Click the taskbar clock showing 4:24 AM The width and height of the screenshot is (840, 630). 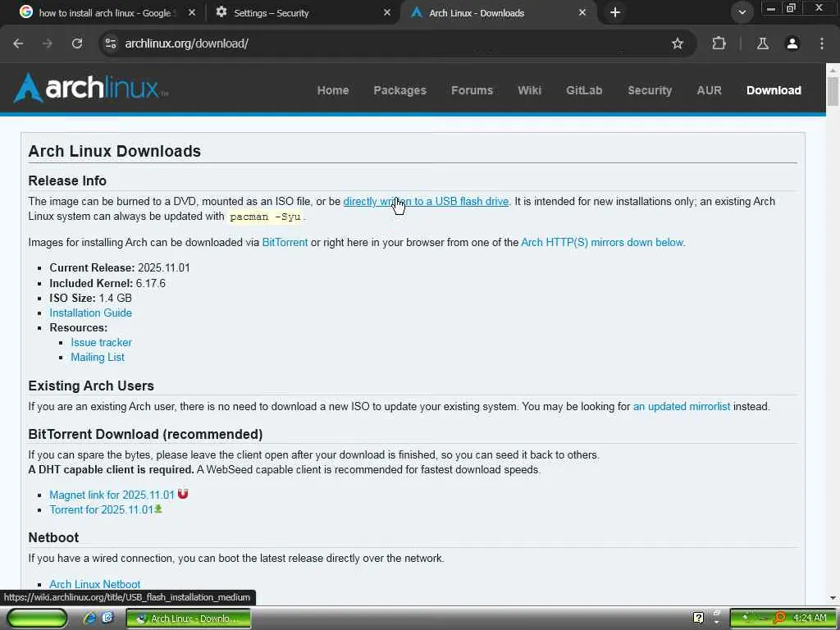point(810,619)
